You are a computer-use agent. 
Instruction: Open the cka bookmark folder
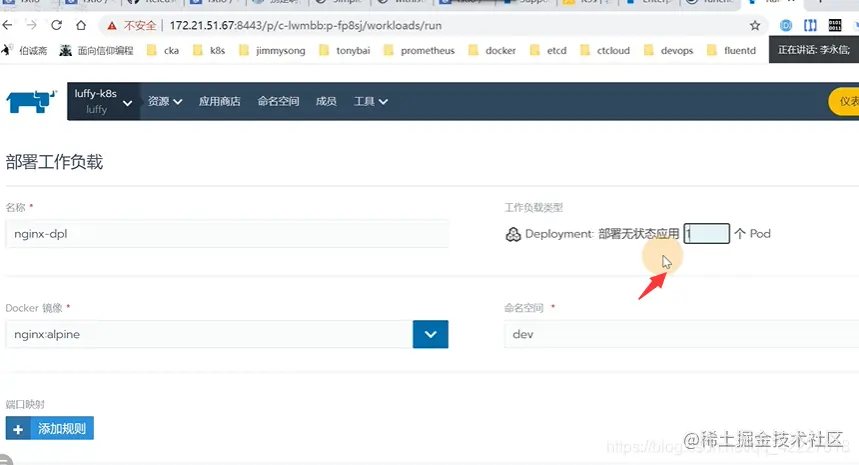[x=163, y=50]
